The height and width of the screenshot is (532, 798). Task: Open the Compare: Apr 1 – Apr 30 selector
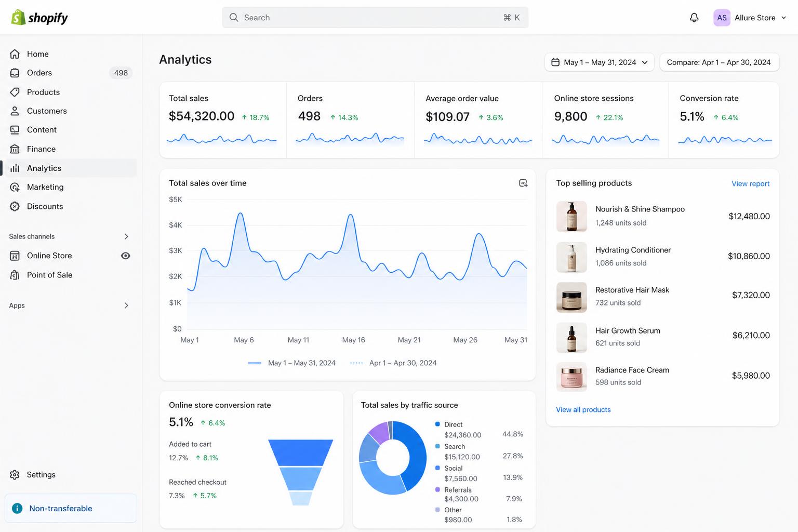pyautogui.click(x=719, y=62)
